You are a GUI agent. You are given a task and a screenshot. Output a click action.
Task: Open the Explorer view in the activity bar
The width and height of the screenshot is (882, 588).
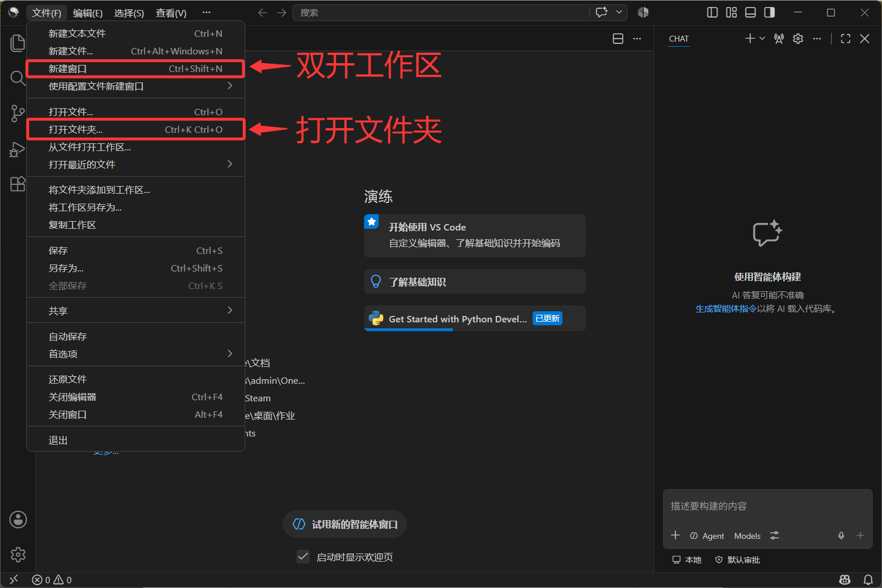[x=18, y=43]
